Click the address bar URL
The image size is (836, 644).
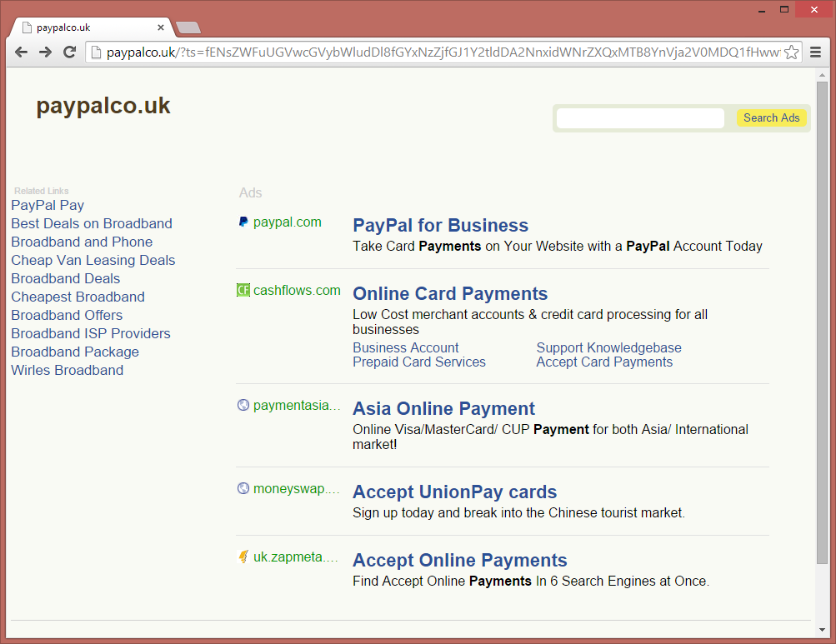click(x=443, y=52)
